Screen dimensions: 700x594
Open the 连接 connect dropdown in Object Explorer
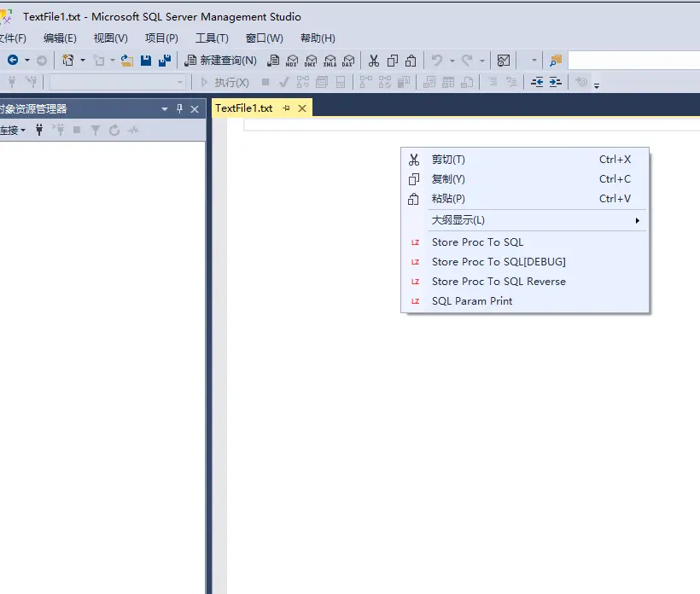[x=13, y=131]
